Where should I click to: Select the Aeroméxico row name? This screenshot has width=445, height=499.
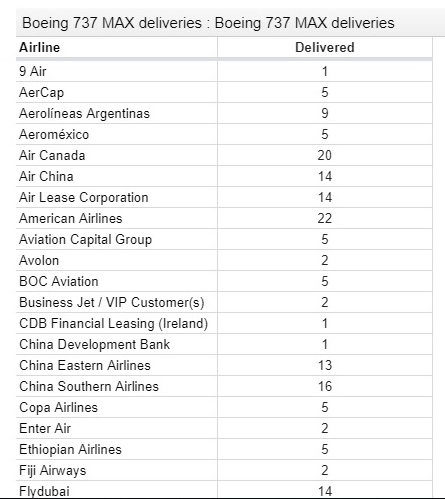[54, 134]
